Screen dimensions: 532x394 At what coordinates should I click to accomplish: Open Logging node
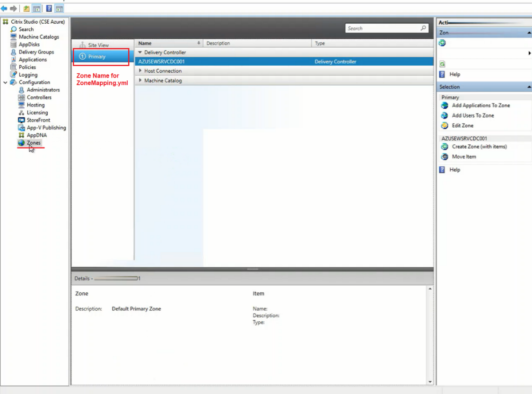(x=28, y=75)
